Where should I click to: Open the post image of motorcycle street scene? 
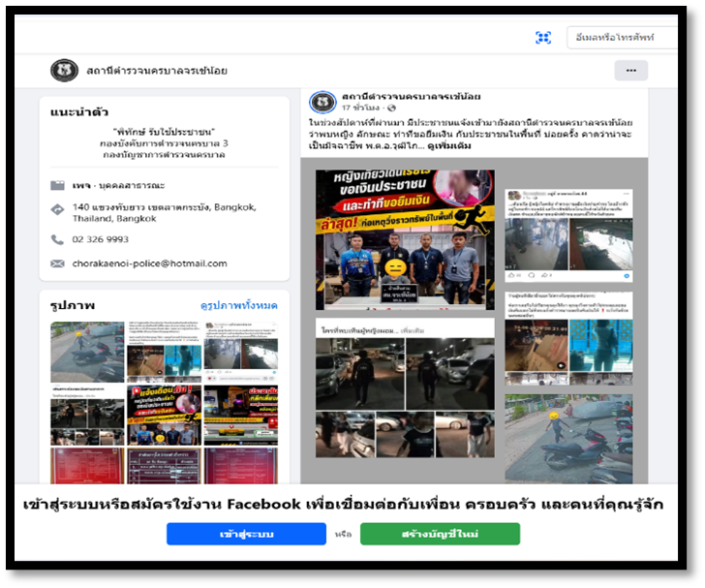tap(568, 439)
